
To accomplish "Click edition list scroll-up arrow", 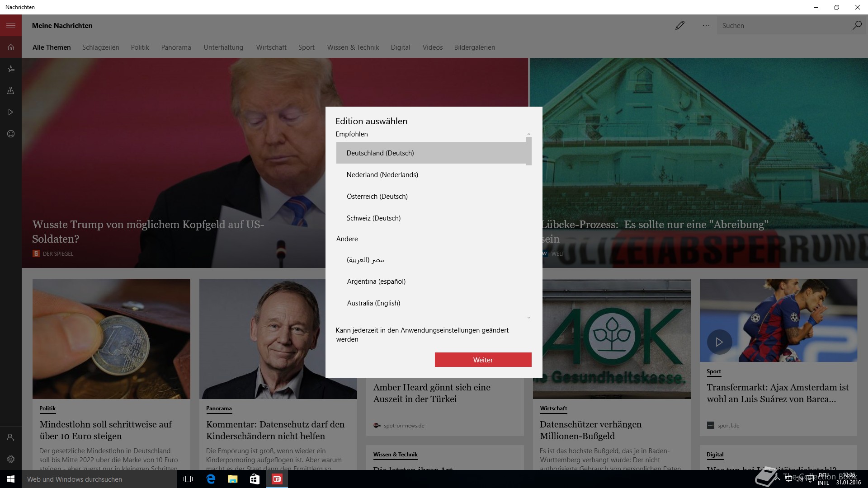I will coord(528,134).
